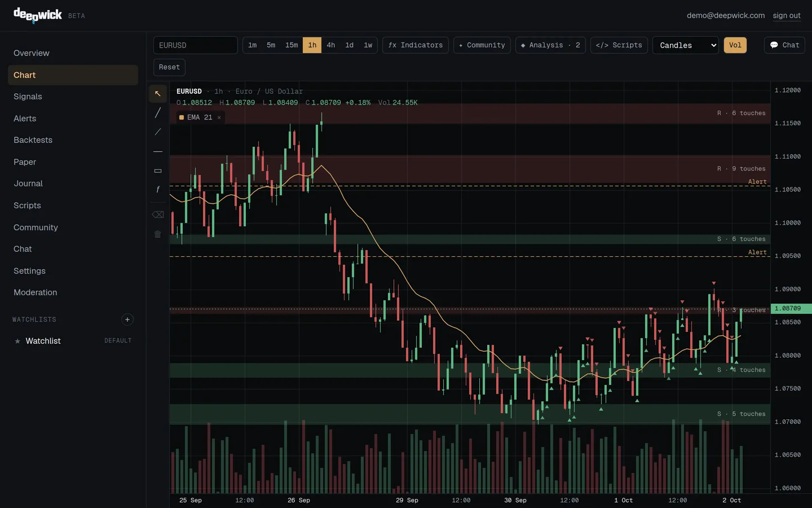
Task: Switch the timeframe to 15m
Action: (x=292, y=45)
